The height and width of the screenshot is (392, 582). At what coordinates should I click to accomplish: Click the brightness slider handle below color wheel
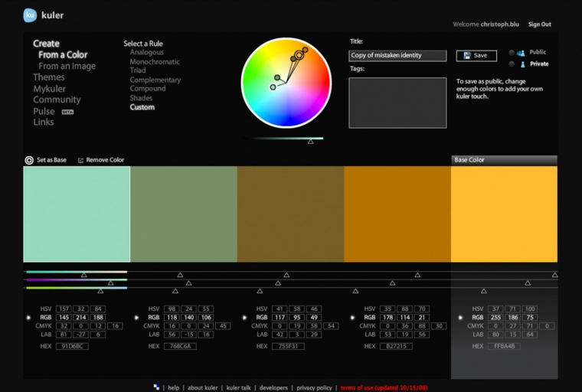point(311,142)
